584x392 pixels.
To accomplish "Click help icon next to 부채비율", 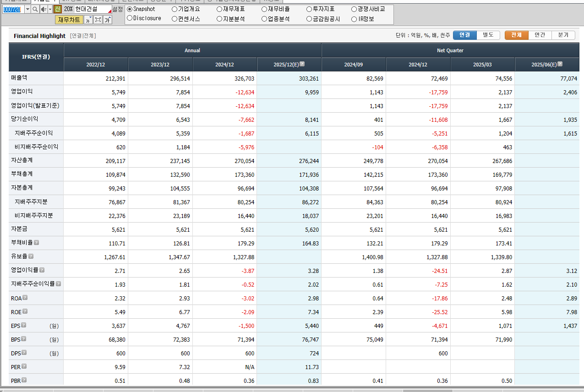I will [x=36, y=243].
